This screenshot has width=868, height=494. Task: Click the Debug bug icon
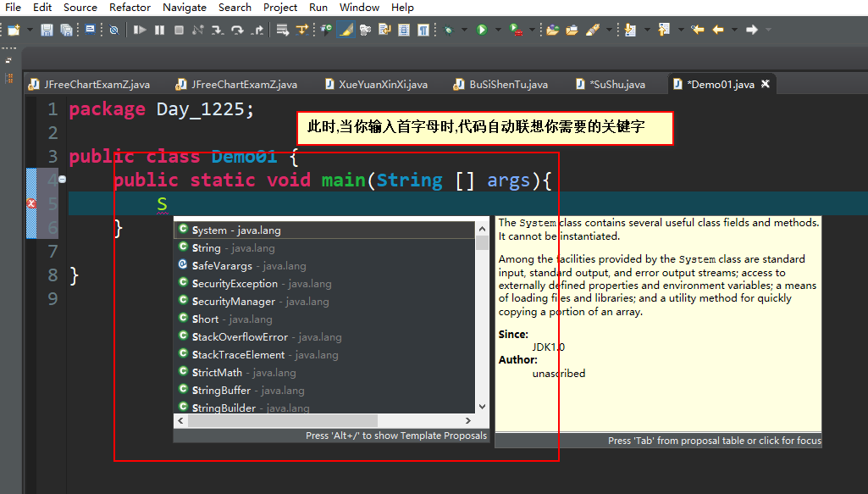(448, 30)
